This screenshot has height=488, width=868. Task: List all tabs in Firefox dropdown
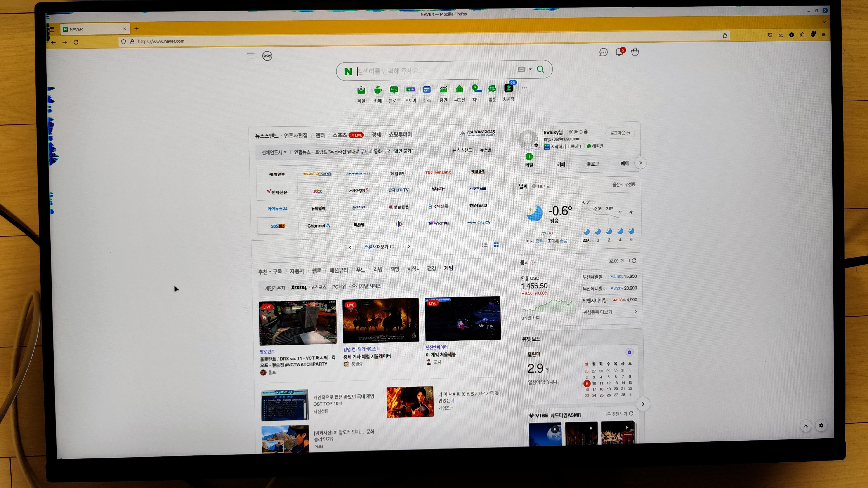(x=824, y=22)
